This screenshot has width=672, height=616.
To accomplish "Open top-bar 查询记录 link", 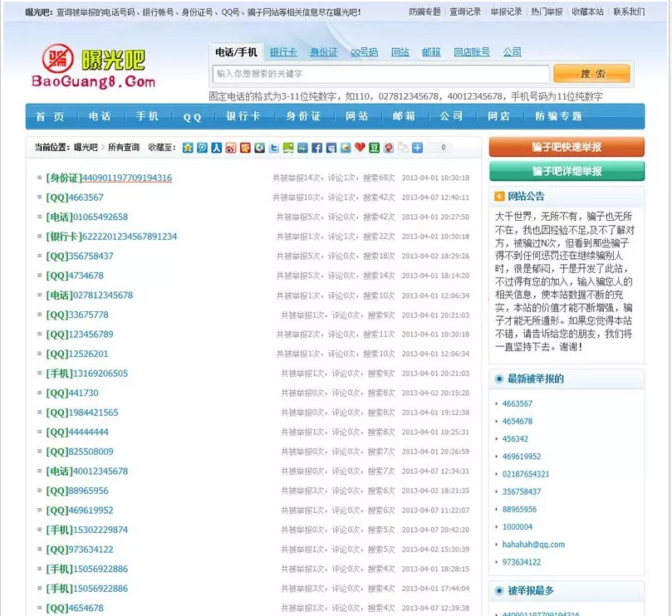I will (465, 12).
